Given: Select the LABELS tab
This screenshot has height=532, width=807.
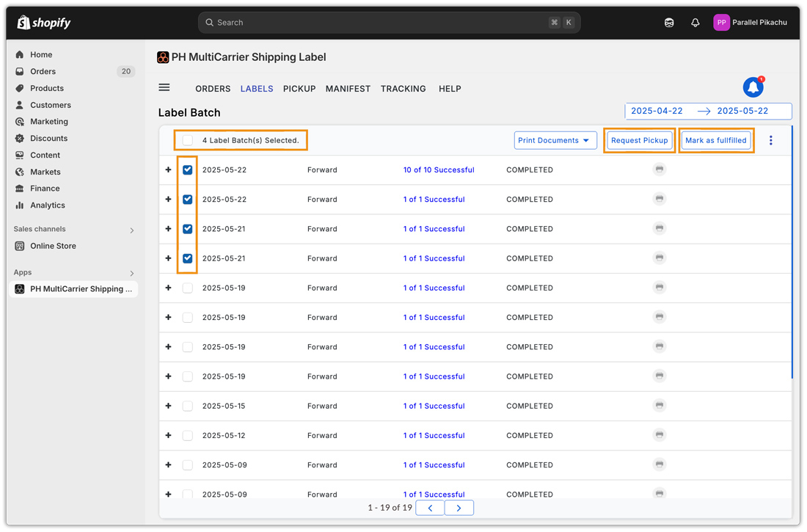Looking at the screenshot, I should (257, 89).
